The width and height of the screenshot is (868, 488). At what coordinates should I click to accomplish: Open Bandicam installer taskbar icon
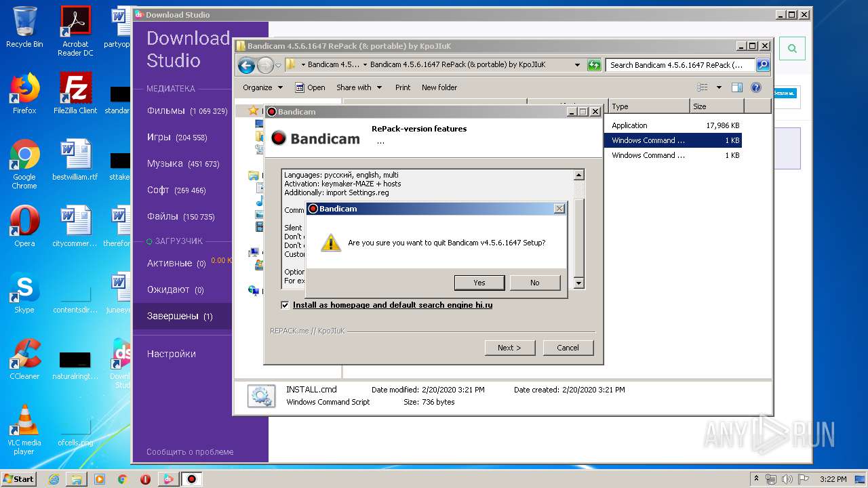point(191,479)
